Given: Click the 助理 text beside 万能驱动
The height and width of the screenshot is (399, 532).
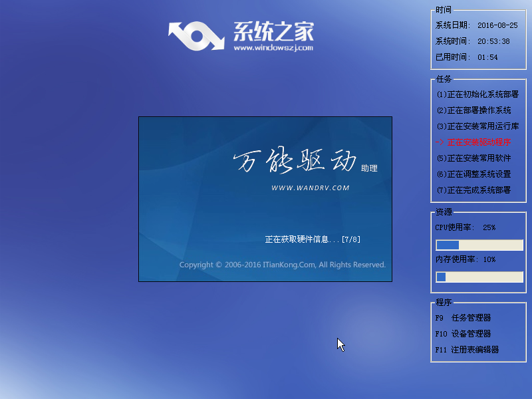Looking at the screenshot, I should (x=369, y=168).
